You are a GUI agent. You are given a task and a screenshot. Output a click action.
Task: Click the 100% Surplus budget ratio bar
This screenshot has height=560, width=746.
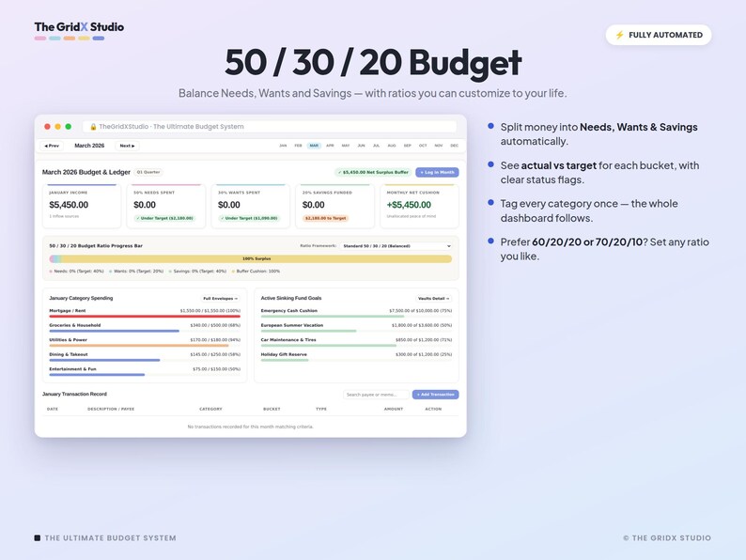[x=251, y=258]
